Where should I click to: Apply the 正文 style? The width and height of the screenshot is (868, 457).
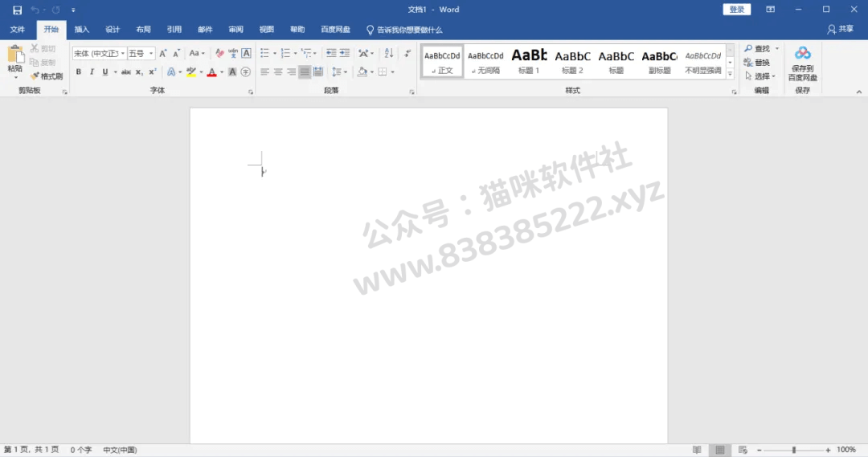point(442,61)
